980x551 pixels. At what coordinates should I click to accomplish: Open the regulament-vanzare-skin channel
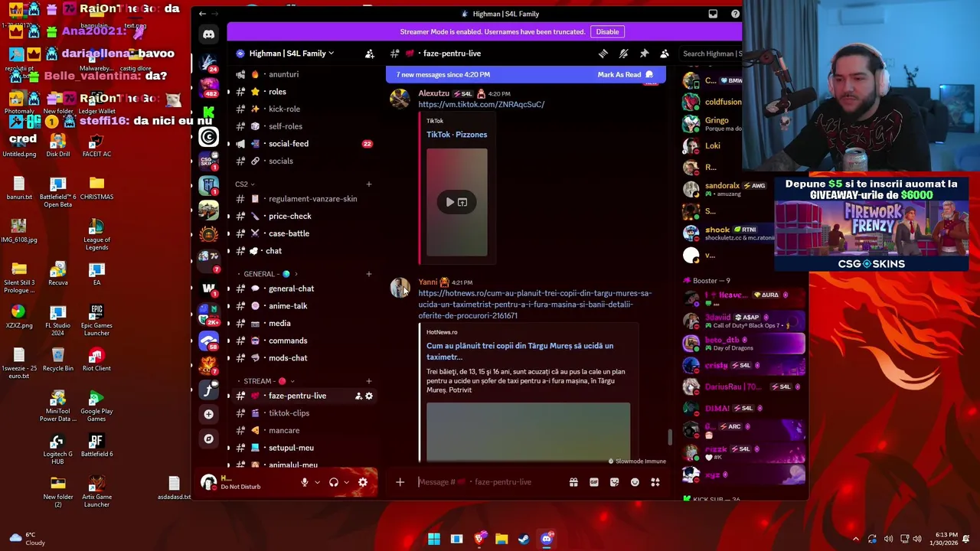(x=303, y=199)
